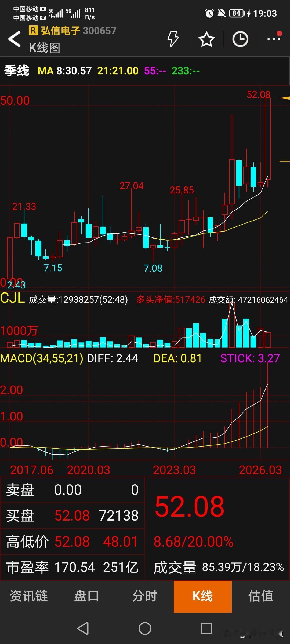Image resolution: width=290 pixels, height=644 pixels.
Task: Switch to 分时 tab
Action: [144, 596]
